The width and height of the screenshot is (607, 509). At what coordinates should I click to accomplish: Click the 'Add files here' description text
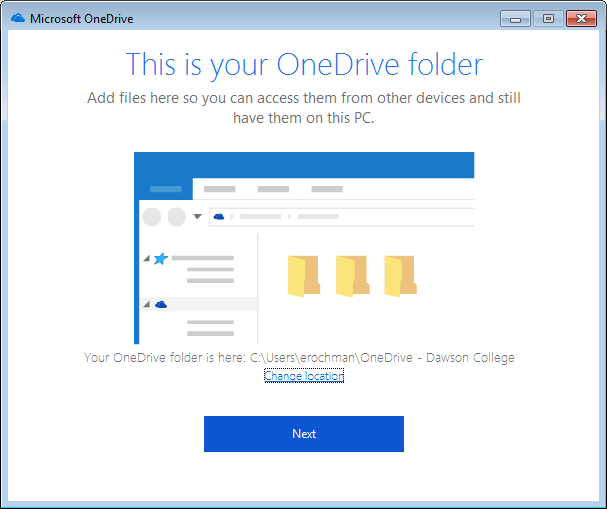(x=304, y=108)
